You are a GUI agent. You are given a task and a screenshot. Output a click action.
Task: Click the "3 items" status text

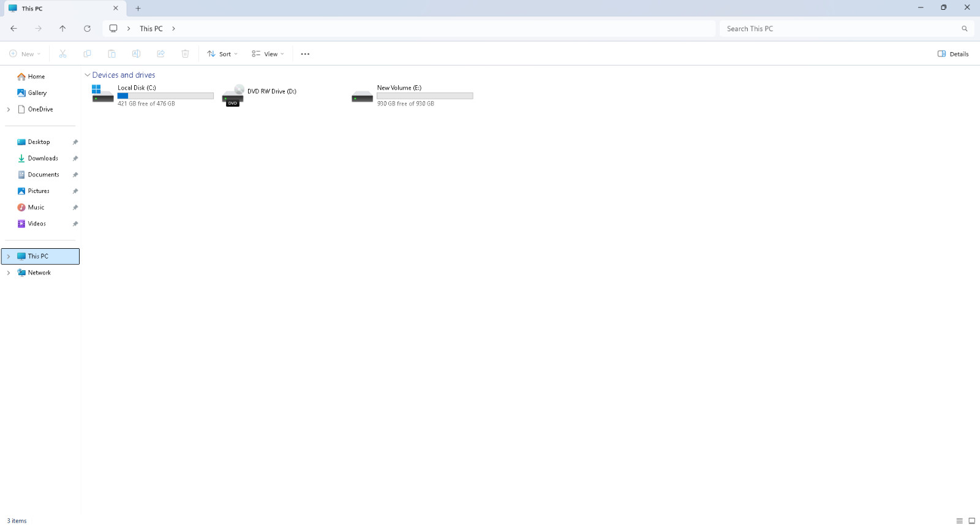17,521
